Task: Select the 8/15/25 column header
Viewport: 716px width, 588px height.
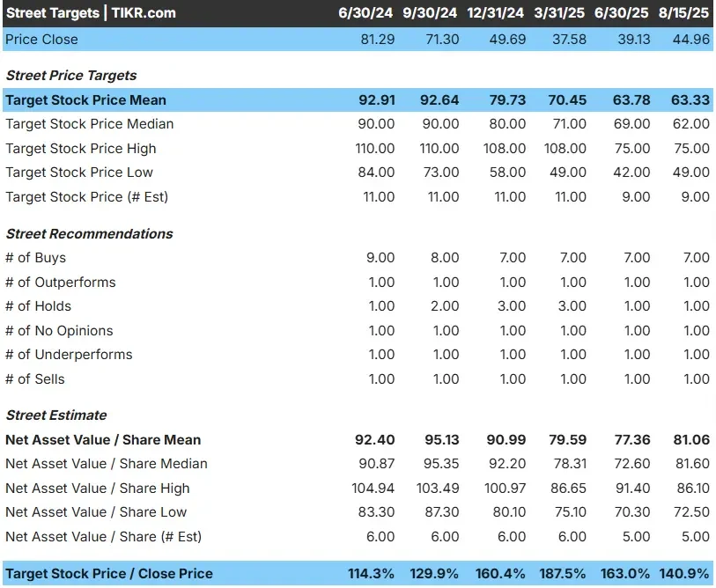Action: click(x=683, y=13)
